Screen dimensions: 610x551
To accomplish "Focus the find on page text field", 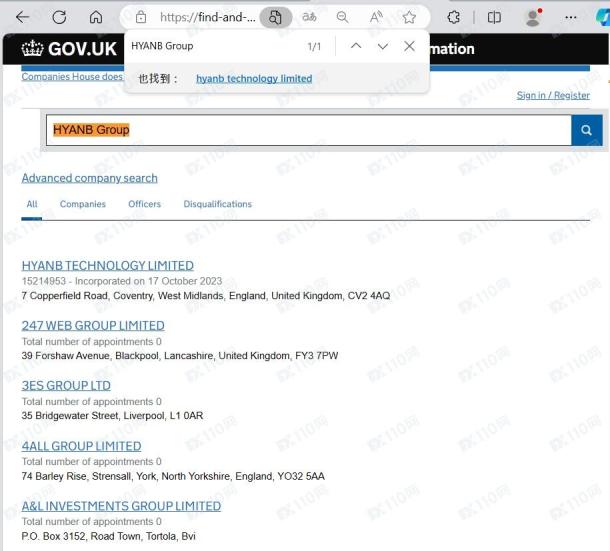I will (214, 46).
